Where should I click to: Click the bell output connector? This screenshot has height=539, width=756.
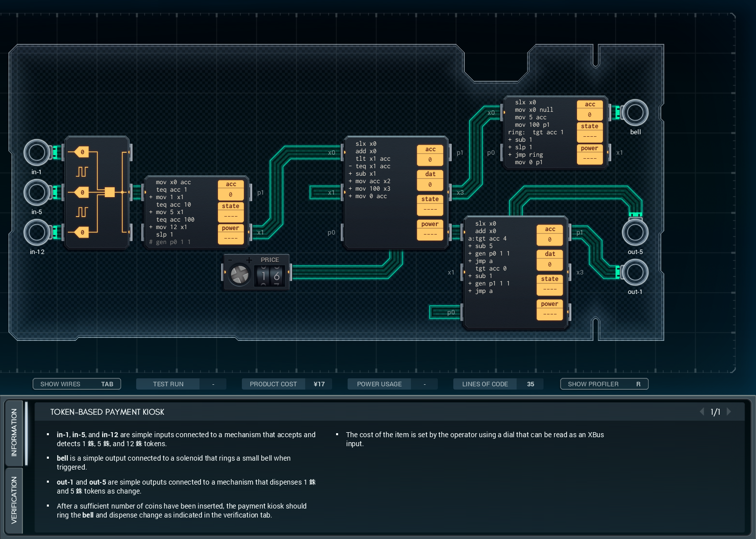[635, 113]
